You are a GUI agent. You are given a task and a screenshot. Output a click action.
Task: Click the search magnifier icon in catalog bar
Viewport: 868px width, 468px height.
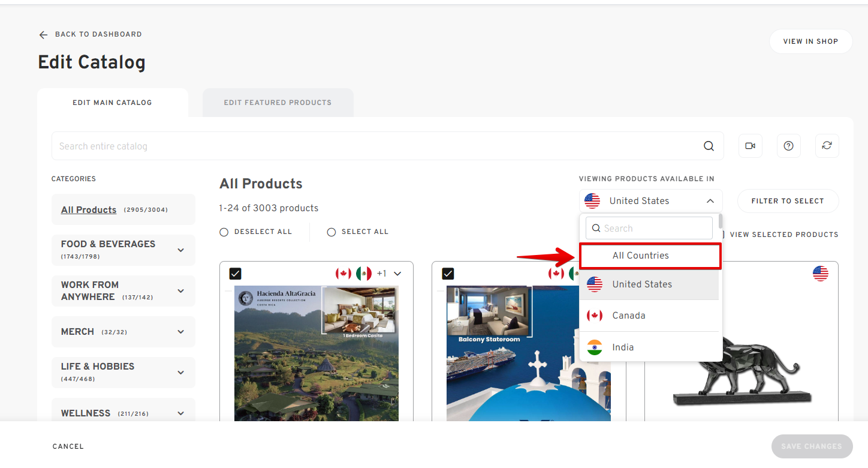tap(709, 146)
